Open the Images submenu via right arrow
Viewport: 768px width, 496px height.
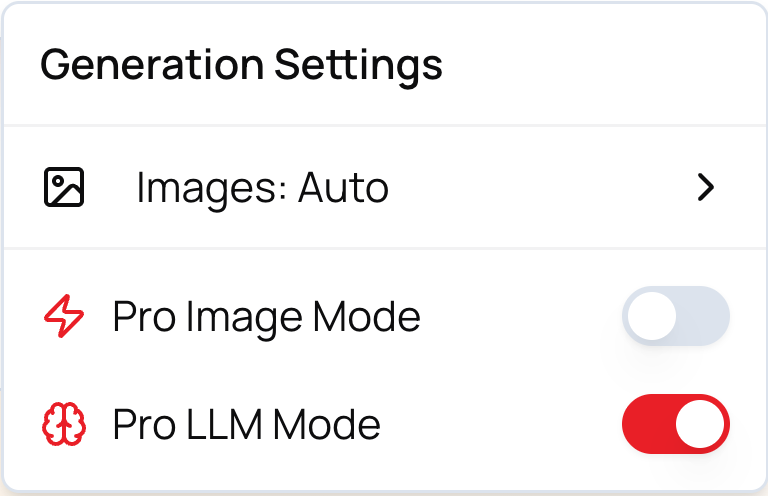(x=707, y=187)
